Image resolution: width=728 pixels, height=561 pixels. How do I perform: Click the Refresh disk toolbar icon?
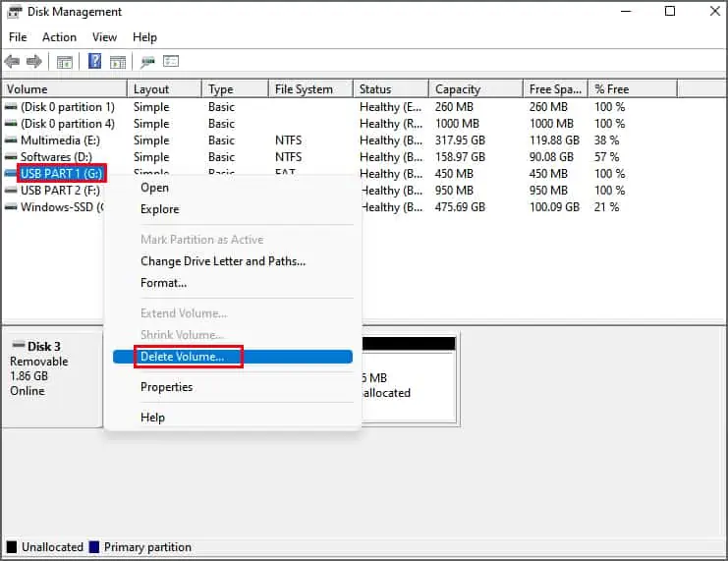coord(148,62)
